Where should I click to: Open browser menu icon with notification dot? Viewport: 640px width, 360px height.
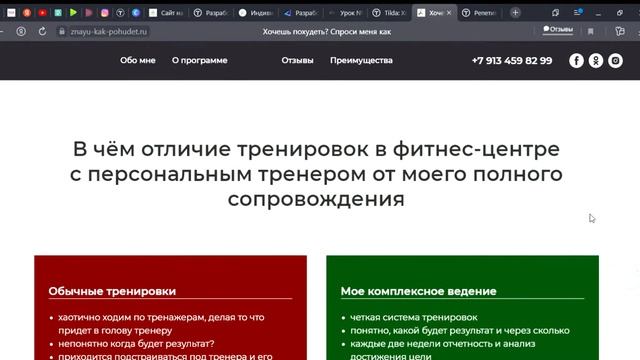(578, 13)
